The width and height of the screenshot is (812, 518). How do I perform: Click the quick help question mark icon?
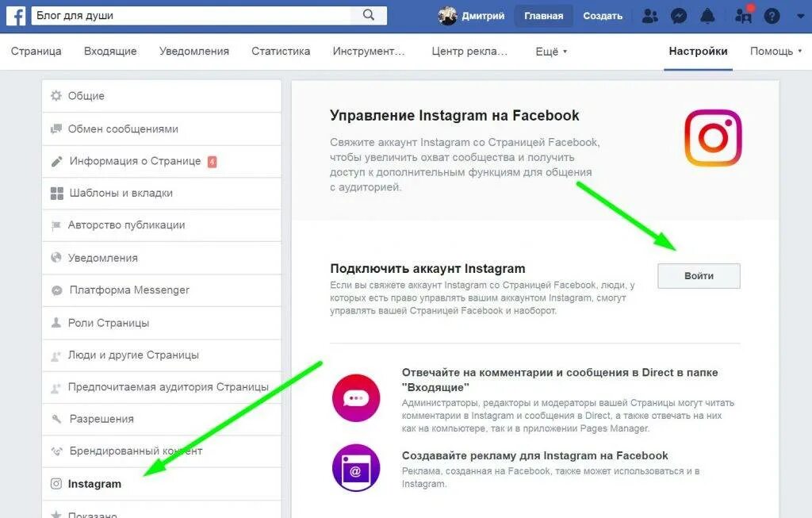[772, 16]
